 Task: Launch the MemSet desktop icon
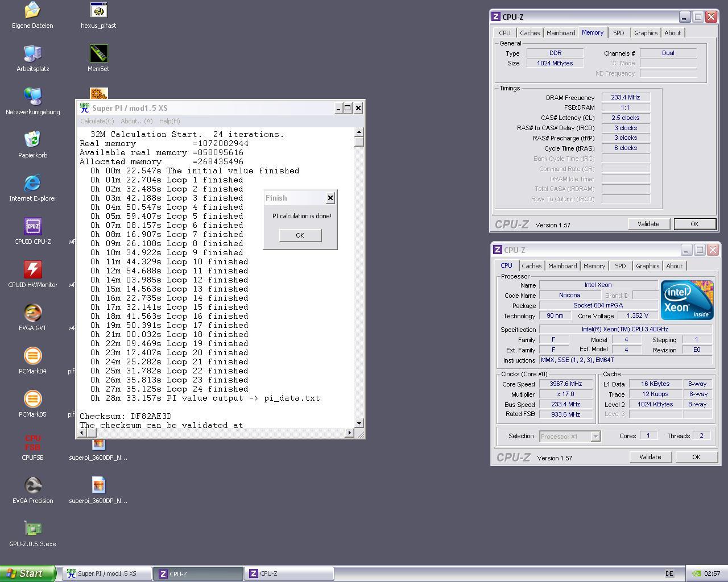(98, 53)
